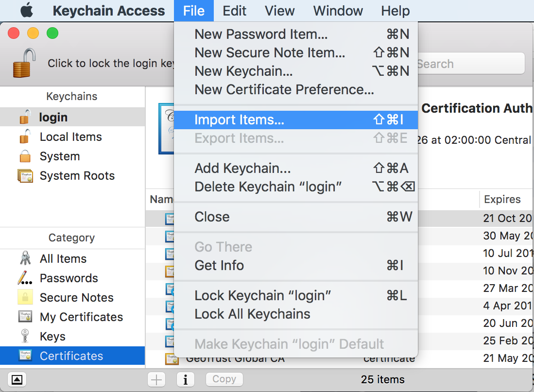The width and height of the screenshot is (534, 392).
Task: Click the info (i) button
Action: click(x=186, y=379)
